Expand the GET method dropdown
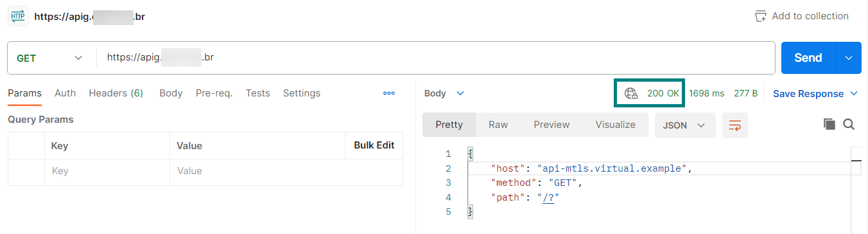 (x=50, y=58)
